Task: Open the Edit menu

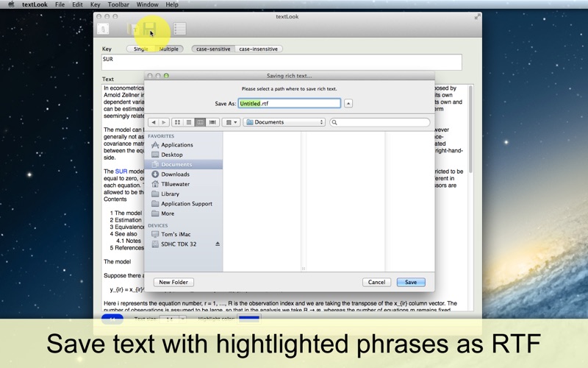Action: [x=78, y=4]
